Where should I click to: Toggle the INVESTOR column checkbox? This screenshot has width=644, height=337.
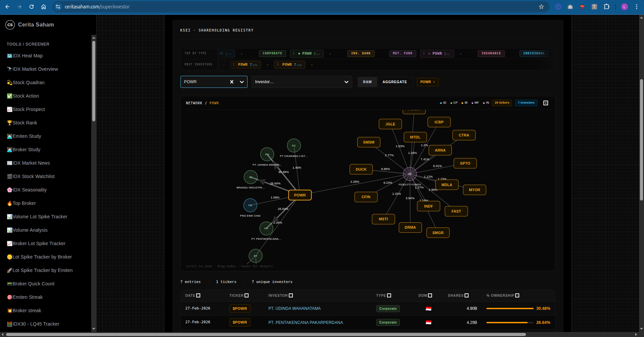click(x=291, y=295)
